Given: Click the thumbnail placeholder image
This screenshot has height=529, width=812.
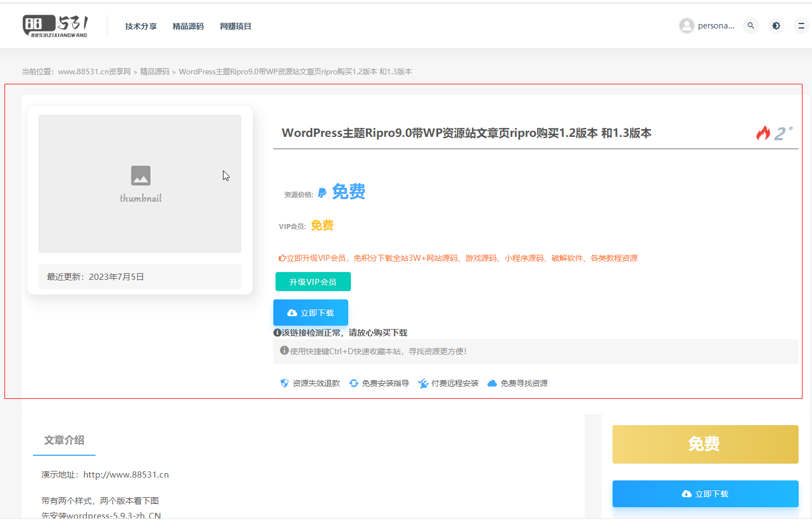Looking at the screenshot, I should click(x=140, y=184).
